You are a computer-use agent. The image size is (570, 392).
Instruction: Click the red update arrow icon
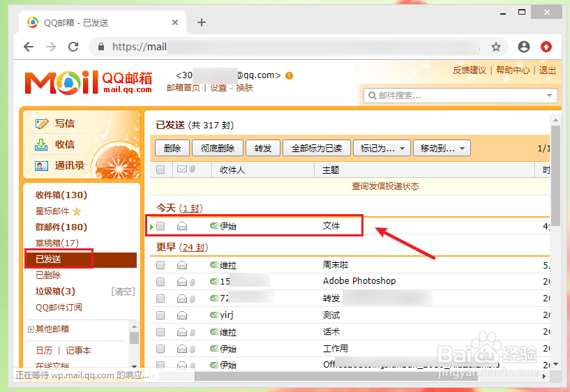coord(546,47)
